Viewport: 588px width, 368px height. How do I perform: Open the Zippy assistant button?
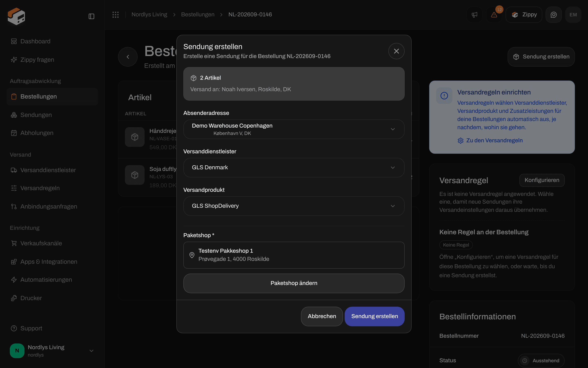(x=524, y=15)
